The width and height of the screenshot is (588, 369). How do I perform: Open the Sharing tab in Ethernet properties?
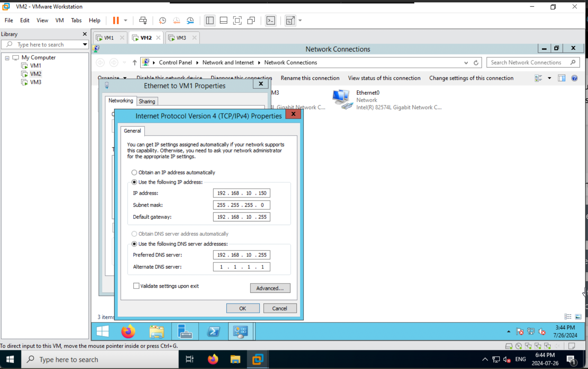pos(147,101)
